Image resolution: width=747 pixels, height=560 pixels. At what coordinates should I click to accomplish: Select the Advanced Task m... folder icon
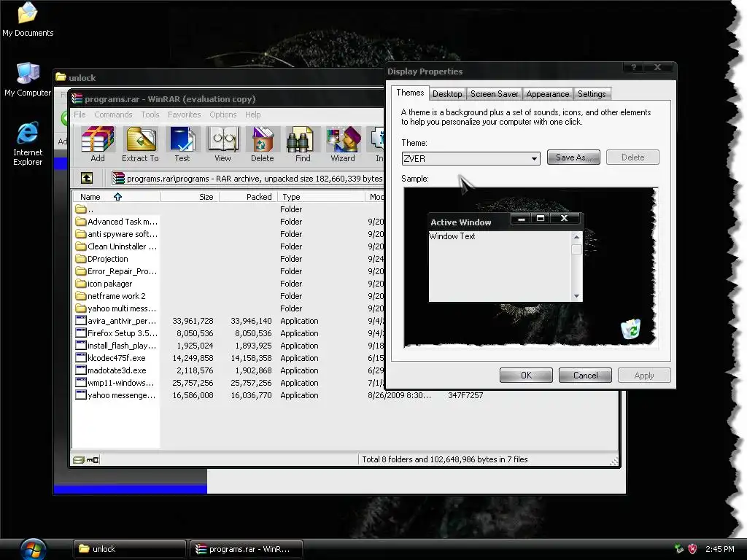coord(81,222)
